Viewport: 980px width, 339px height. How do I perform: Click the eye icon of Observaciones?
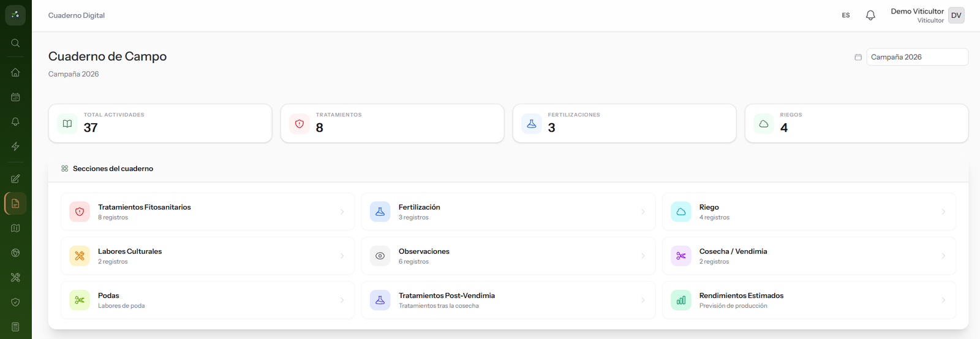pyautogui.click(x=380, y=256)
